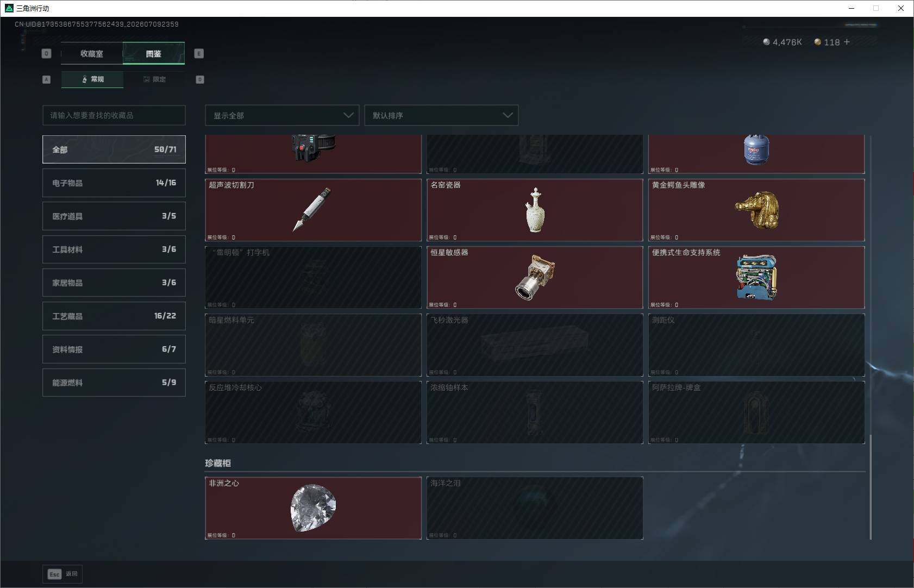Click the Esc 返回 button
This screenshot has width=914, height=588.
(x=62, y=574)
